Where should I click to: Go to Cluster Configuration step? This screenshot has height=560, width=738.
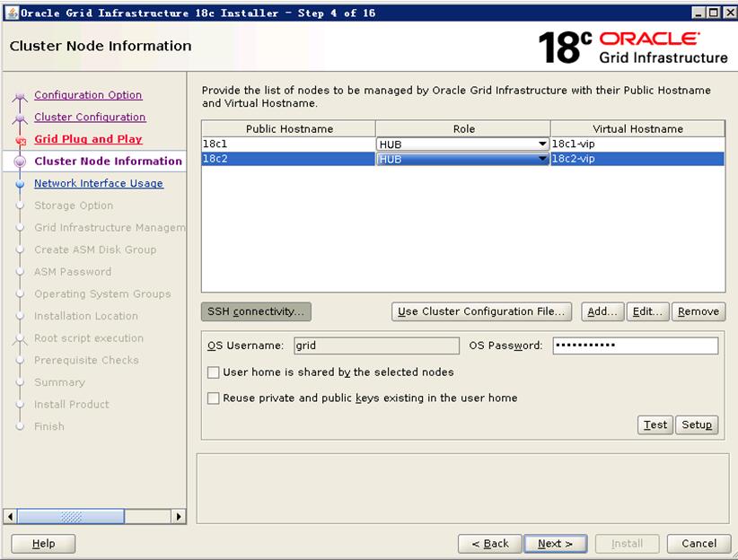pos(90,118)
